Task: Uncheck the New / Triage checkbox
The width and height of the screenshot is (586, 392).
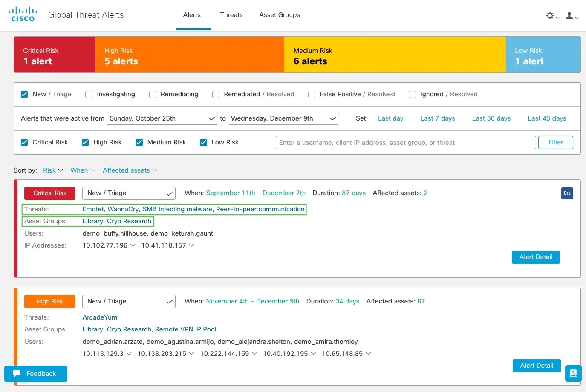Action: [x=24, y=94]
